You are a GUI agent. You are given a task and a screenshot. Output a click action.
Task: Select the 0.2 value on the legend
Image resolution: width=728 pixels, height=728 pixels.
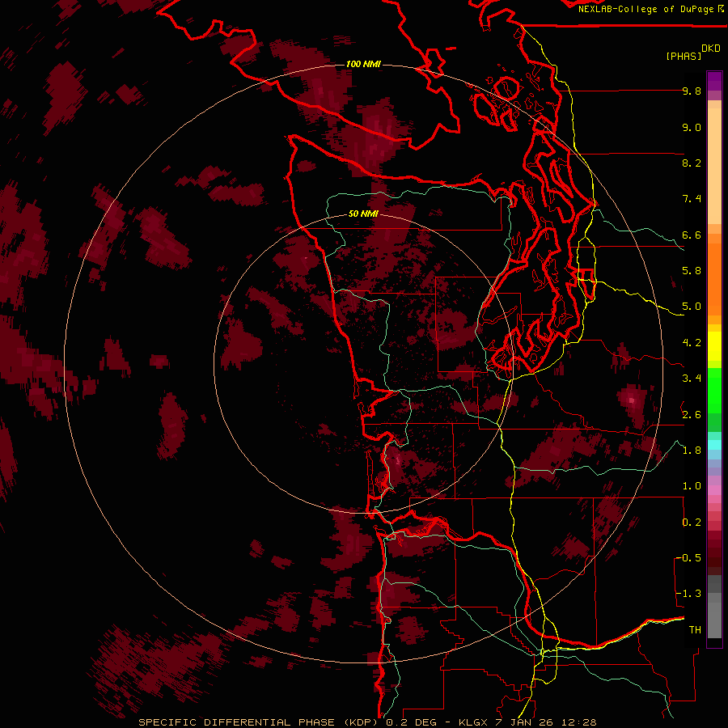692,523
